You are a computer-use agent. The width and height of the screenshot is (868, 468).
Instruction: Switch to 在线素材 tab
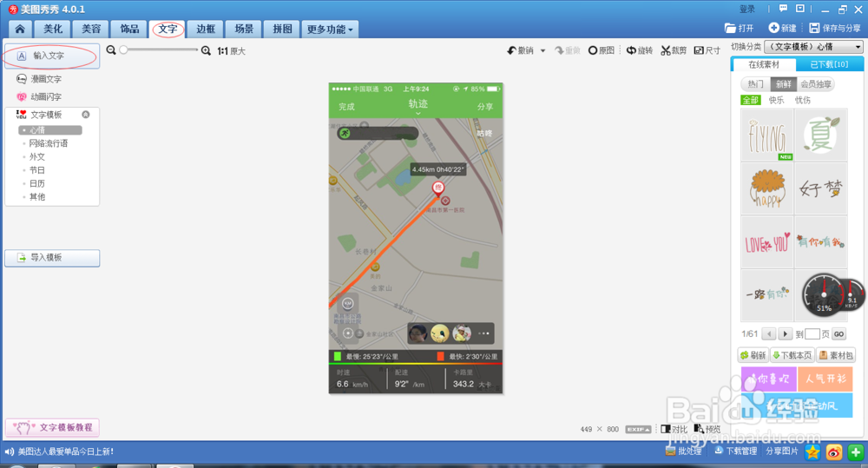pyautogui.click(x=764, y=65)
